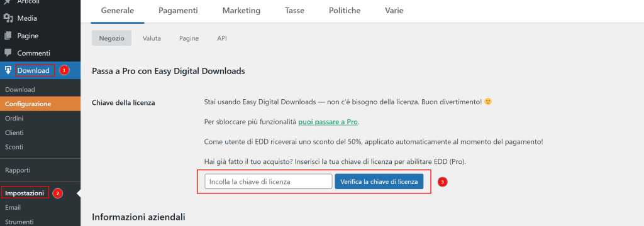Switch to the Generale tab
Screen dimensions: 644x226
tap(117, 11)
